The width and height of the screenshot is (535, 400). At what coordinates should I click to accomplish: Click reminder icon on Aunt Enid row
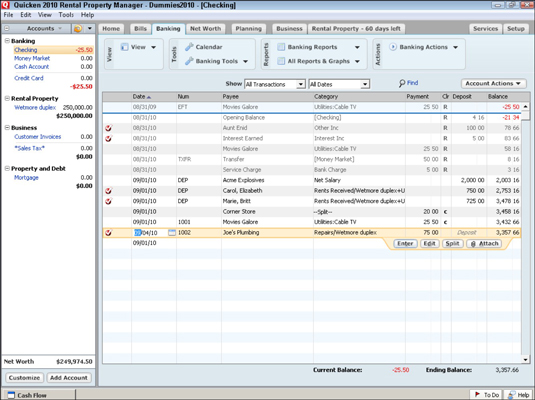pyautogui.click(x=109, y=128)
